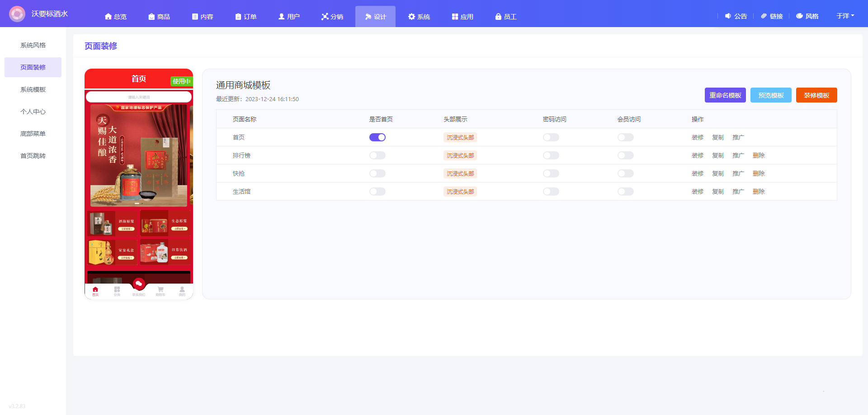Image resolution: width=868 pixels, height=415 pixels.
Task: Click the 设计 design paint icon
Action: (x=368, y=16)
